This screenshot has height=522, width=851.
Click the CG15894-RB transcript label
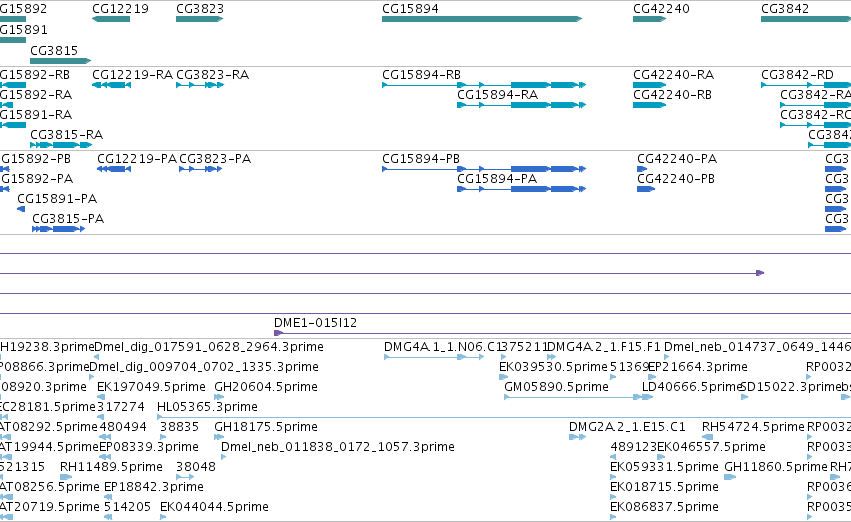(x=422, y=75)
